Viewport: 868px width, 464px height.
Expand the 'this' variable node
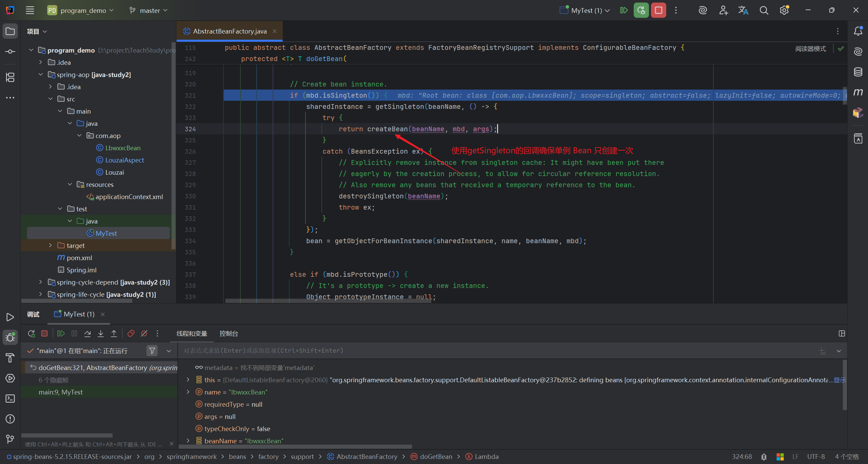[188, 380]
